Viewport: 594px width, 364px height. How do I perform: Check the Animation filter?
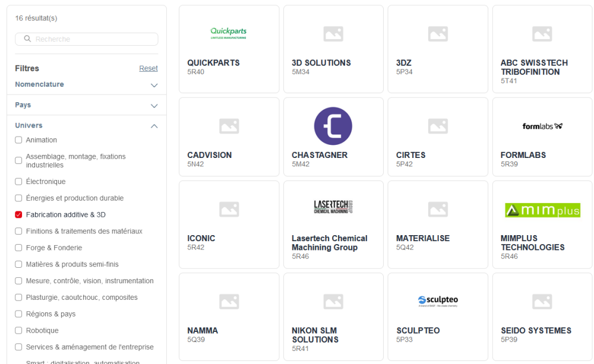(x=18, y=140)
